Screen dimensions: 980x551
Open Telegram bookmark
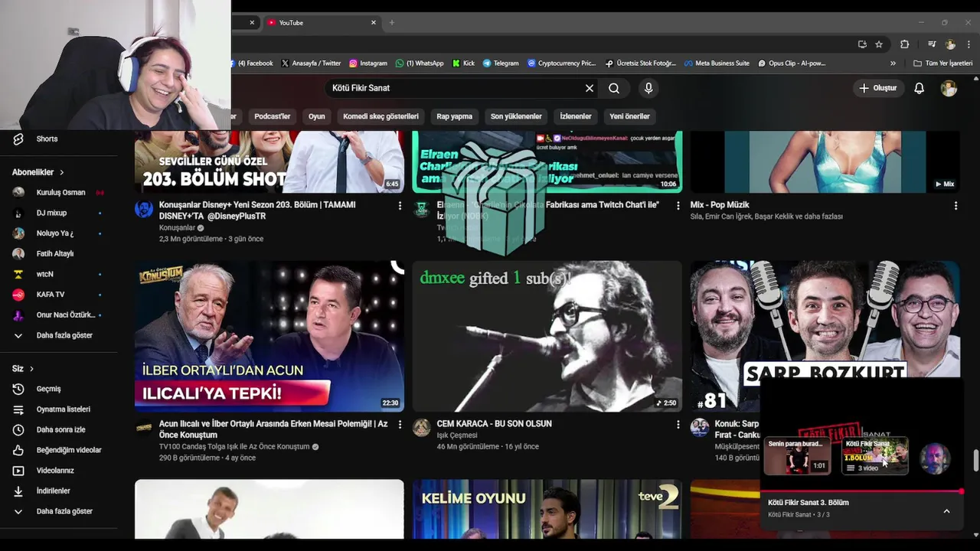(x=501, y=64)
